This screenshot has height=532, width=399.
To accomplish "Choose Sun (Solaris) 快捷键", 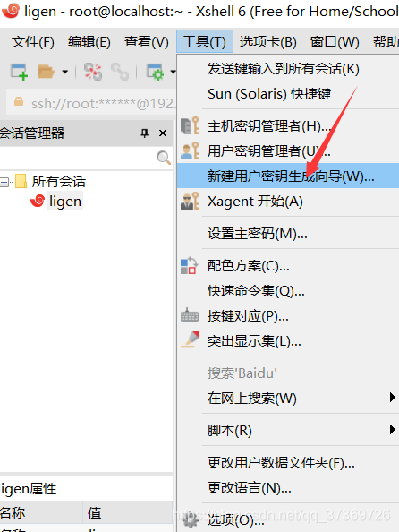I will pyautogui.click(x=288, y=94).
